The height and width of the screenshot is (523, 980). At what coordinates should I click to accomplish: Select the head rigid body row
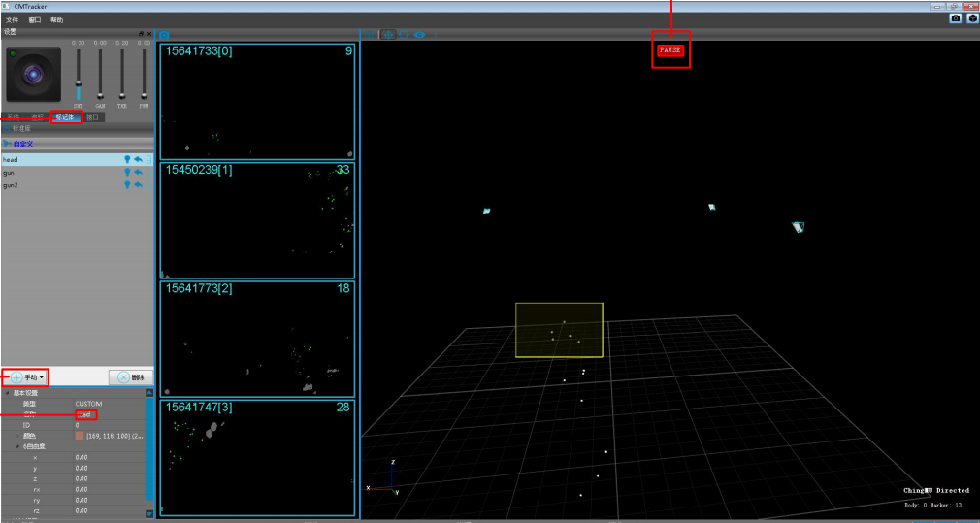coord(77,159)
